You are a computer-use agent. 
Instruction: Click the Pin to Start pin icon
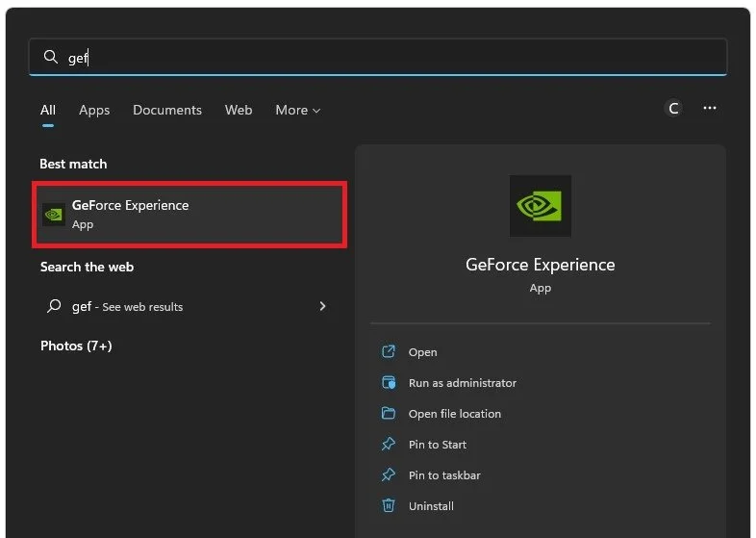coord(389,444)
